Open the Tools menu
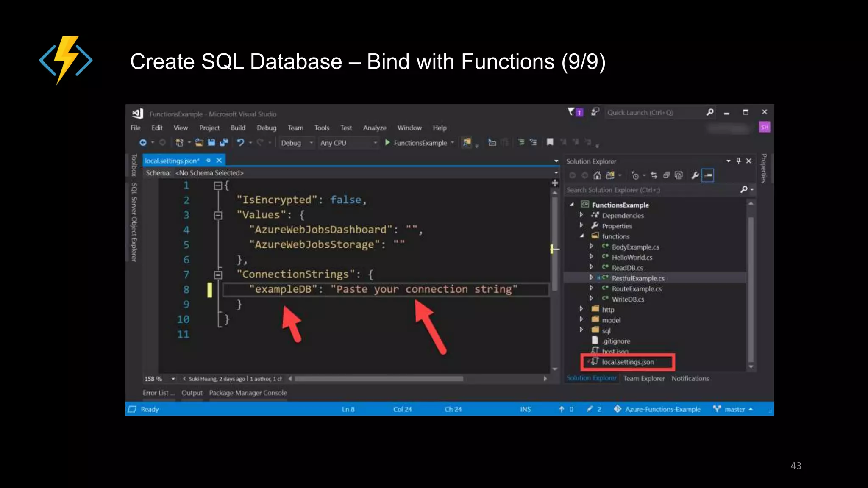868x488 pixels. pos(322,128)
